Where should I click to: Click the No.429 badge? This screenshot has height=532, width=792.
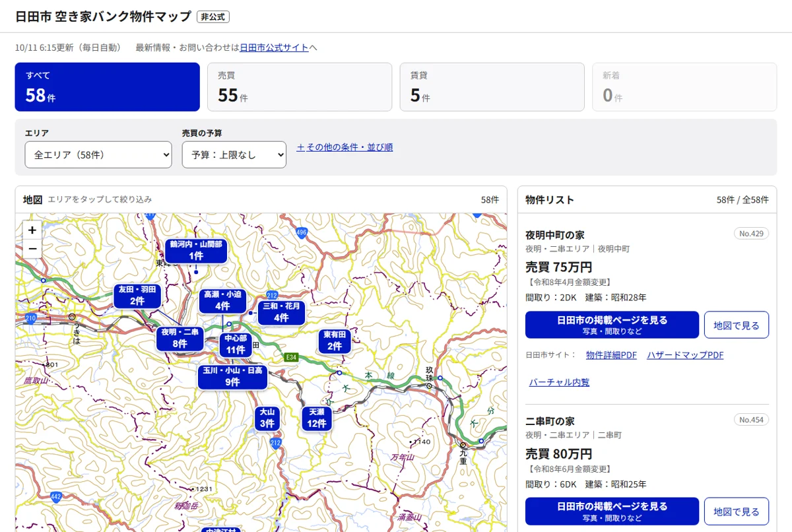[751, 234]
